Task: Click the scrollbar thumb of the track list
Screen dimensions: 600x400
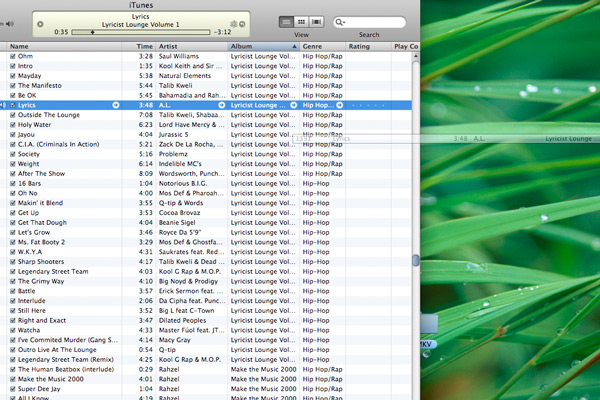Action: 416,260
